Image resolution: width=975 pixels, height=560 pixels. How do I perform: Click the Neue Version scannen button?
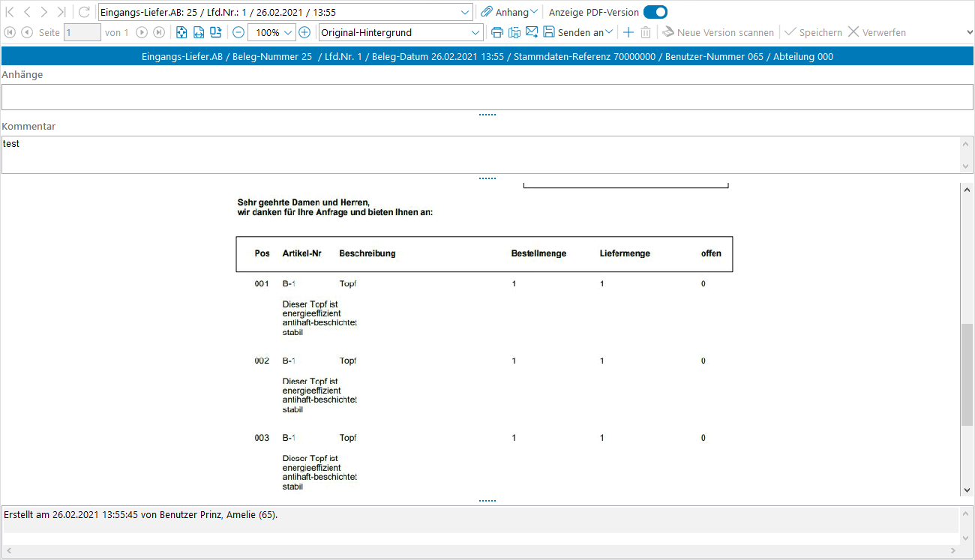pos(718,32)
